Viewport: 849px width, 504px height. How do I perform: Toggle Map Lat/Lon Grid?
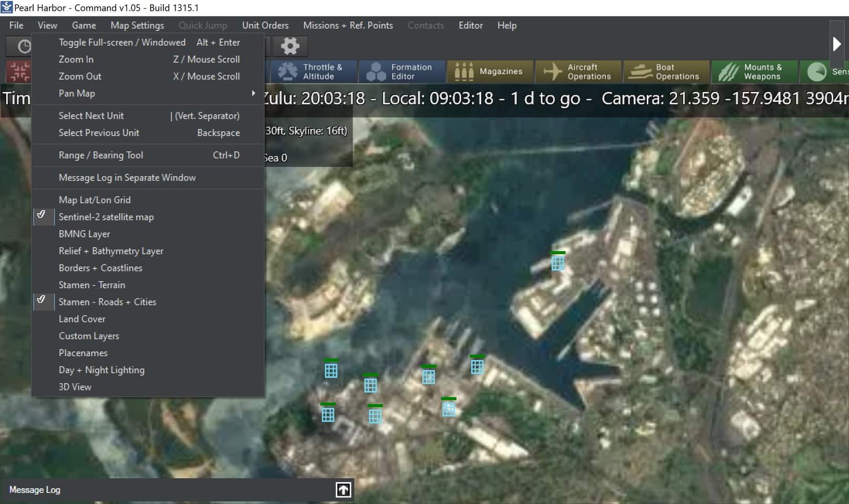148,200
